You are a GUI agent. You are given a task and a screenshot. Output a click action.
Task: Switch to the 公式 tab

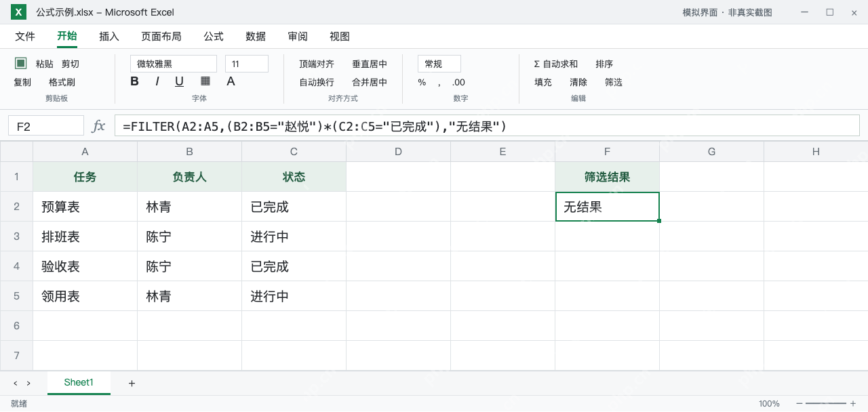coord(214,37)
